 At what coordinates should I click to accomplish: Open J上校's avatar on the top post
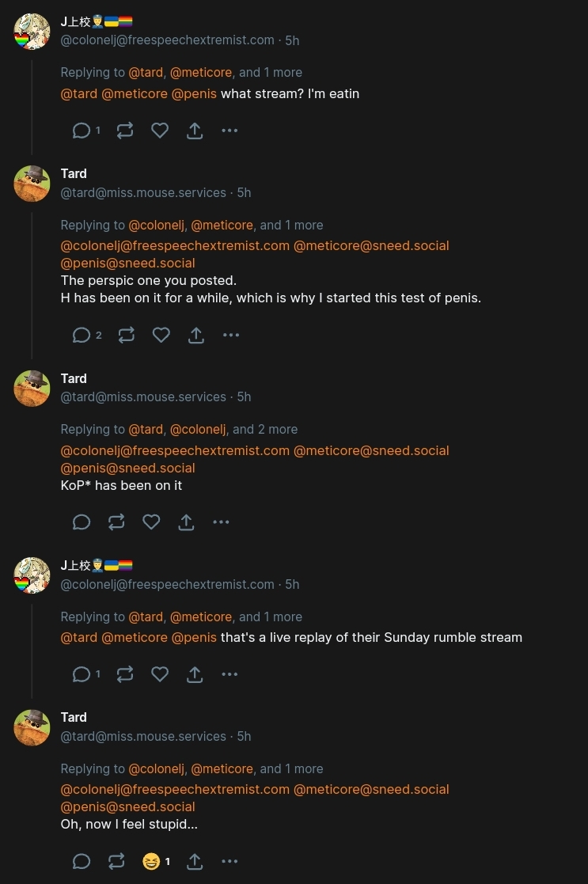(32, 32)
